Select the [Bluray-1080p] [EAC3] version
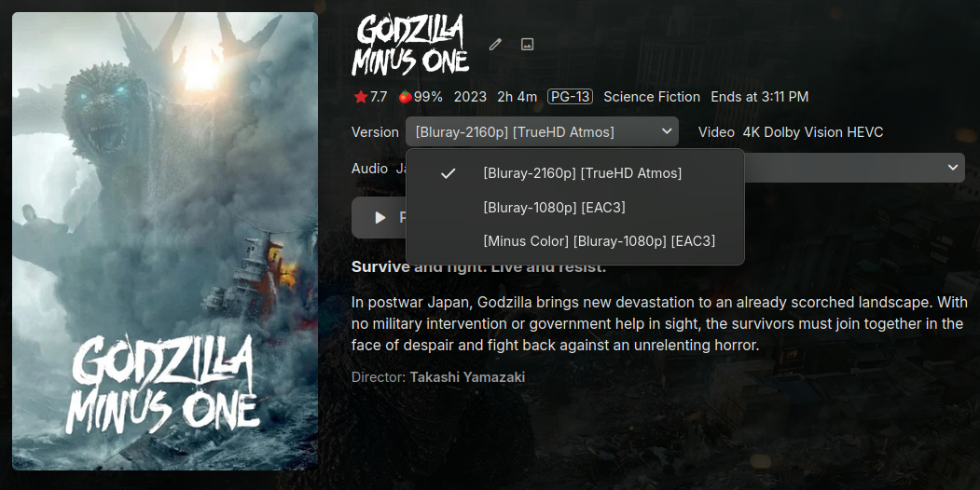The image size is (980, 490). pos(554,207)
